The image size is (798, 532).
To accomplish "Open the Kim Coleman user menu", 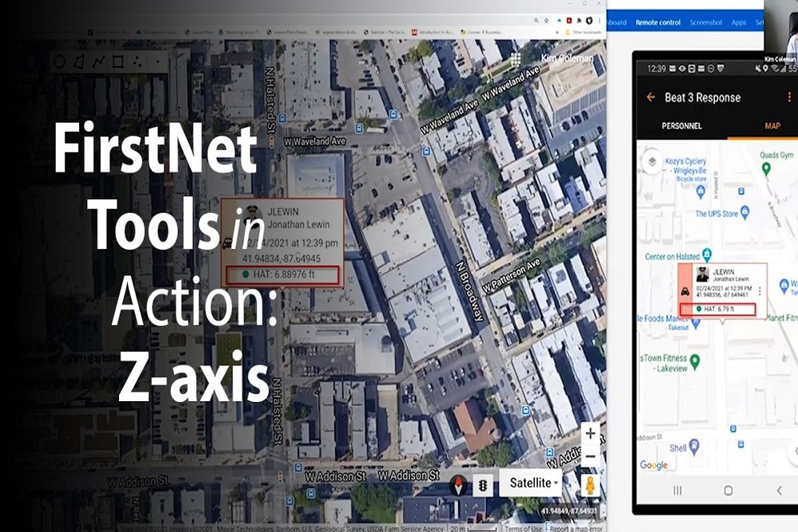I will (567, 58).
